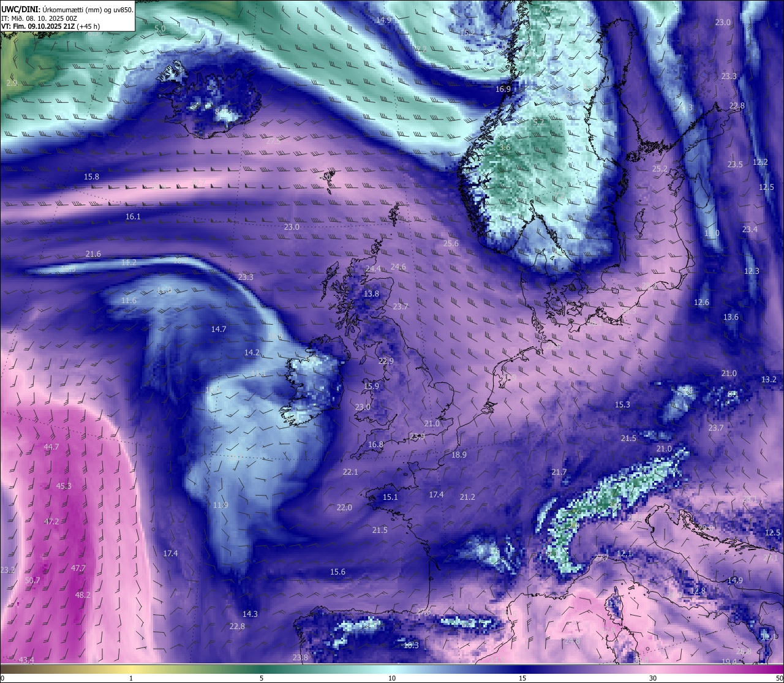
Task: Click the 10 tick on the colour scale
Action: click(392, 678)
